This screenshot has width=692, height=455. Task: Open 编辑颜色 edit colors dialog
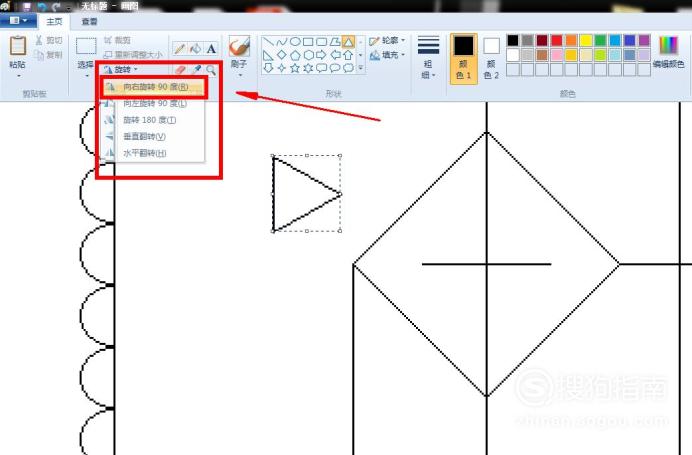pos(669,53)
